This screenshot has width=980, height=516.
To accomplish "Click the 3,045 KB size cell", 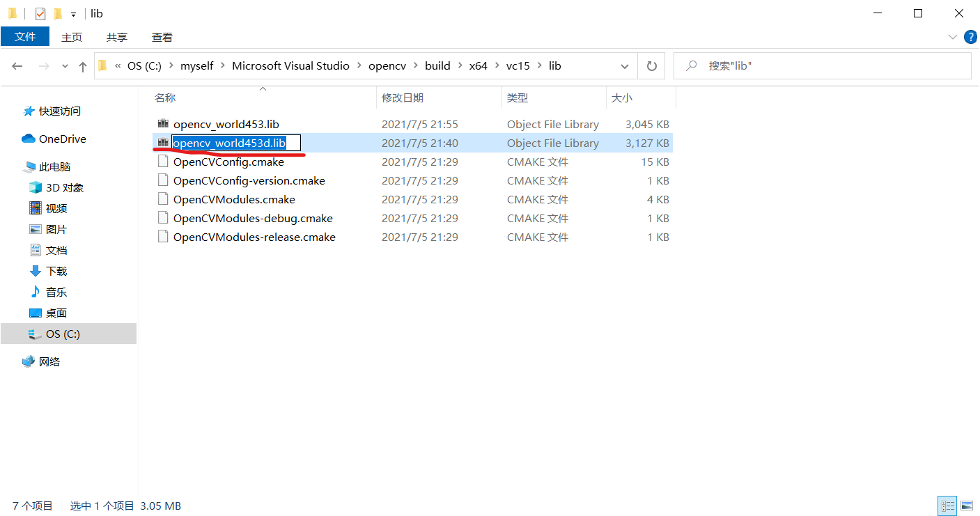I will click(647, 125).
